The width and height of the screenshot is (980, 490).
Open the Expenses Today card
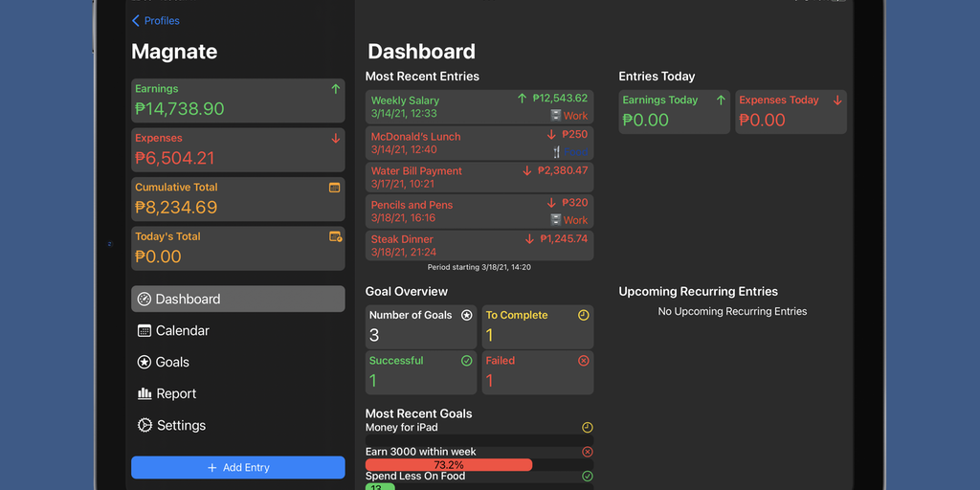click(x=791, y=112)
